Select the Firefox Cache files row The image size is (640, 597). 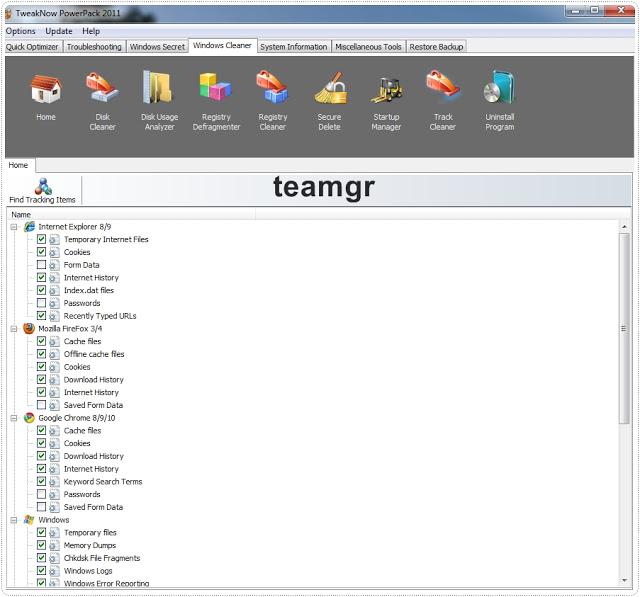(82, 341)
